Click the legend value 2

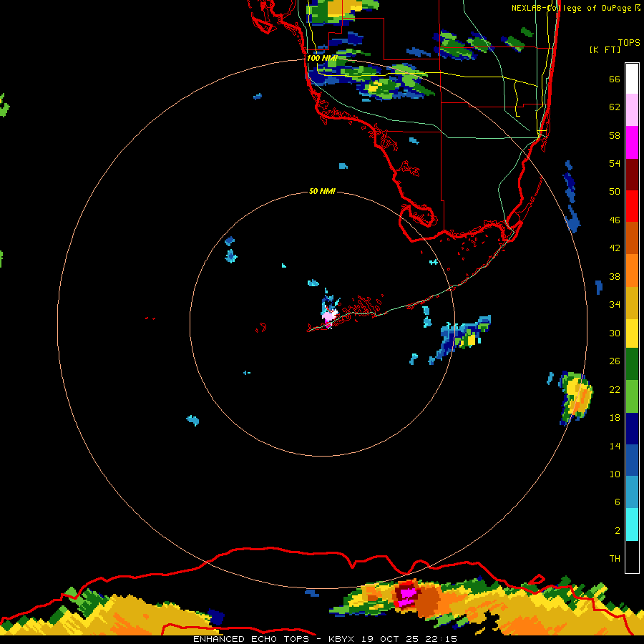coord(618,530)
